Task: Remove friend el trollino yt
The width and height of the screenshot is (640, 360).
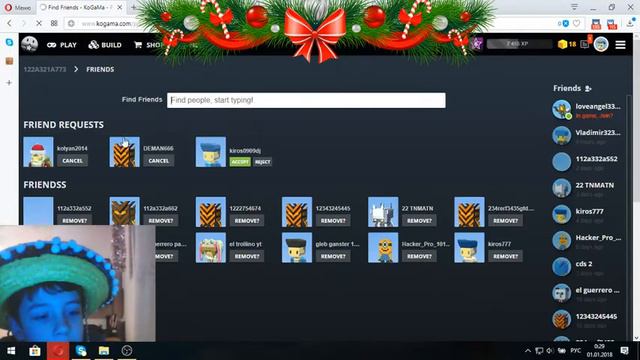Action: point(247,256)
